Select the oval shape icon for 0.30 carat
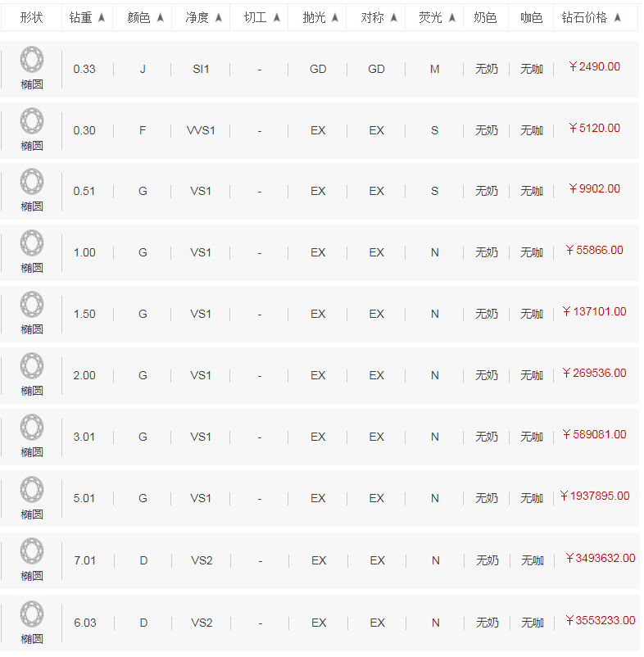 (x=32, y=120)
